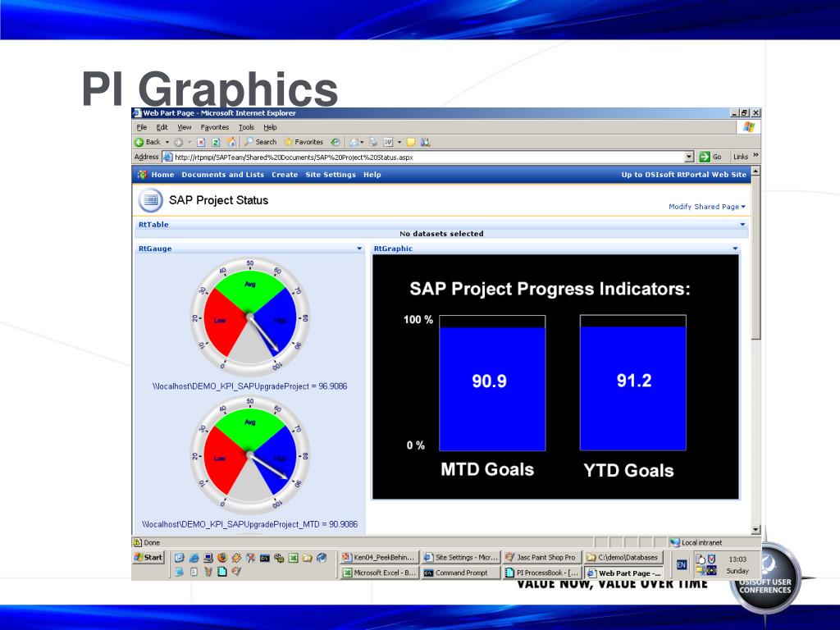Click the 13:03 taskbar clock
This screenshot has width=840, height=630.
pos(737,559)
